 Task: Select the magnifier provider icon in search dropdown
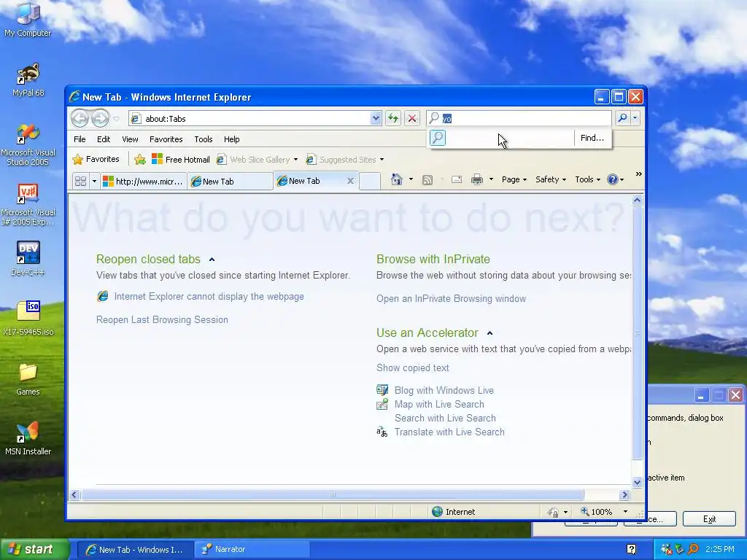pyautogui.click(x=438, y=138)
